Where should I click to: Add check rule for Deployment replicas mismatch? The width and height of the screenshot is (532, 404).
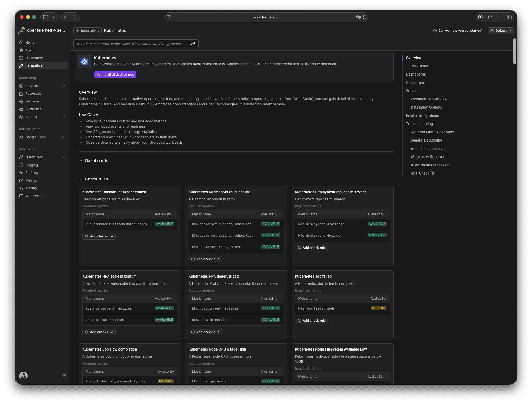coord(312,248)
